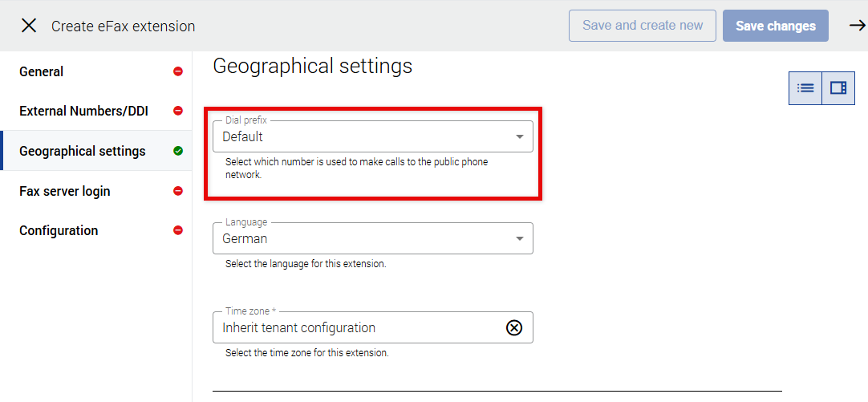
Task: Switch to list view layout icon
Action: point(805,88)
